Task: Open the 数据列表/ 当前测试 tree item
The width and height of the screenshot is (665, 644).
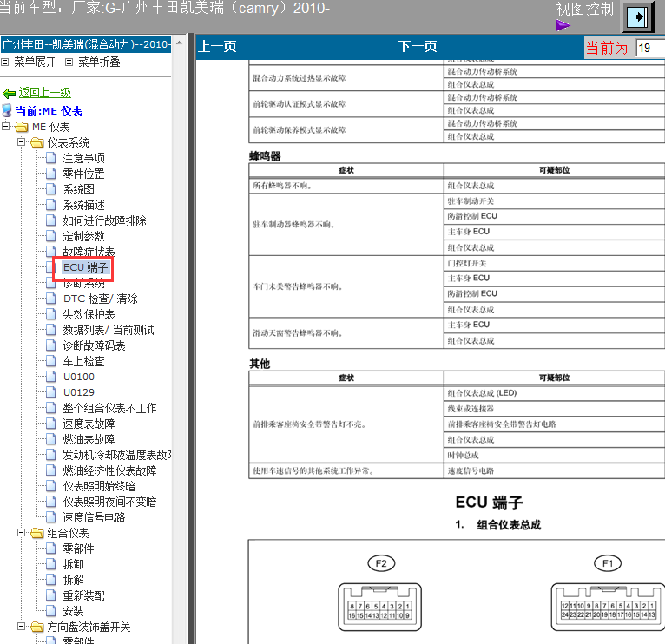Action: click(109, 330)
